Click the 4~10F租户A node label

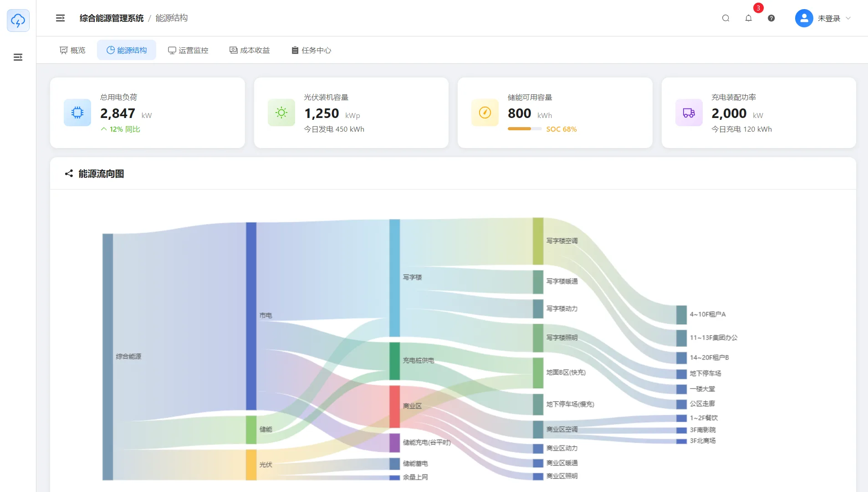tap(708, 314)
